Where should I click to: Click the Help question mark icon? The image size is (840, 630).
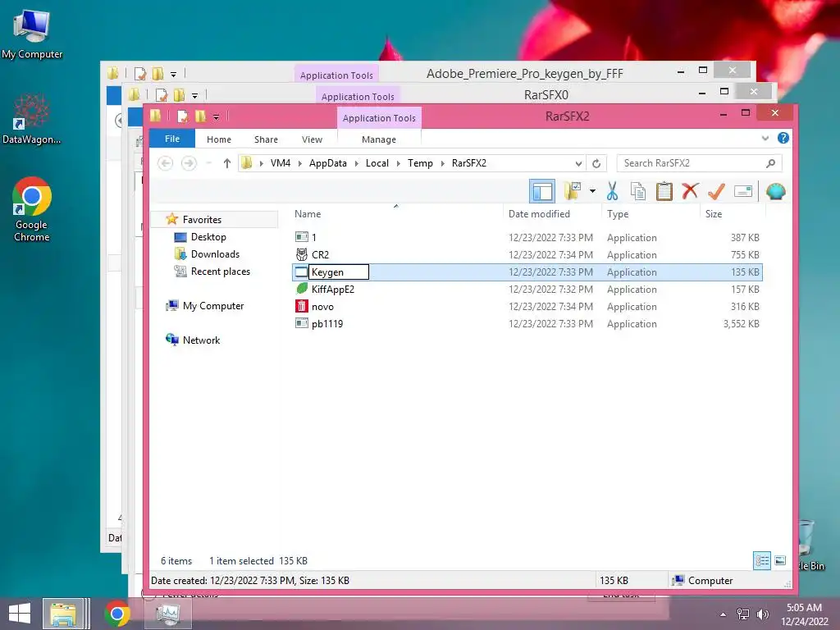click(x=783, y=138)
